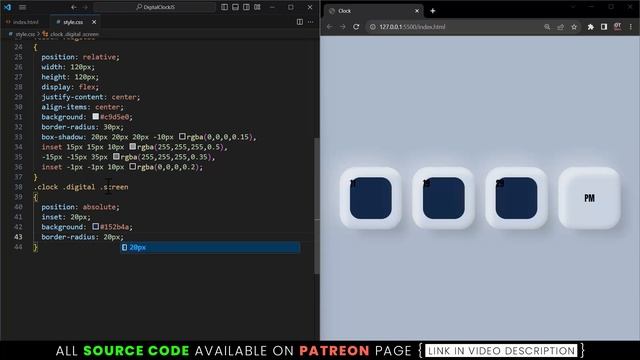This screenshot has height=360, width=640.
Task: Open the DigitalClockJS command search box
Action: click(x=155, y=7)
